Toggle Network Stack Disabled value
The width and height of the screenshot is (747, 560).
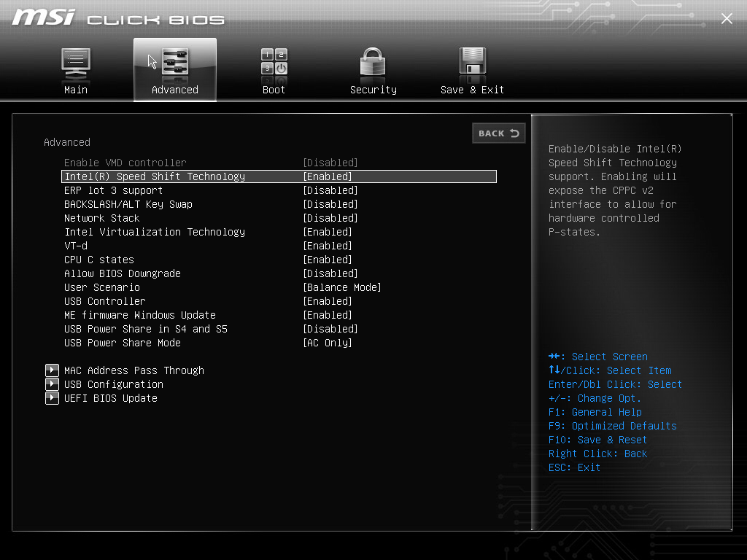click(330, 218)
